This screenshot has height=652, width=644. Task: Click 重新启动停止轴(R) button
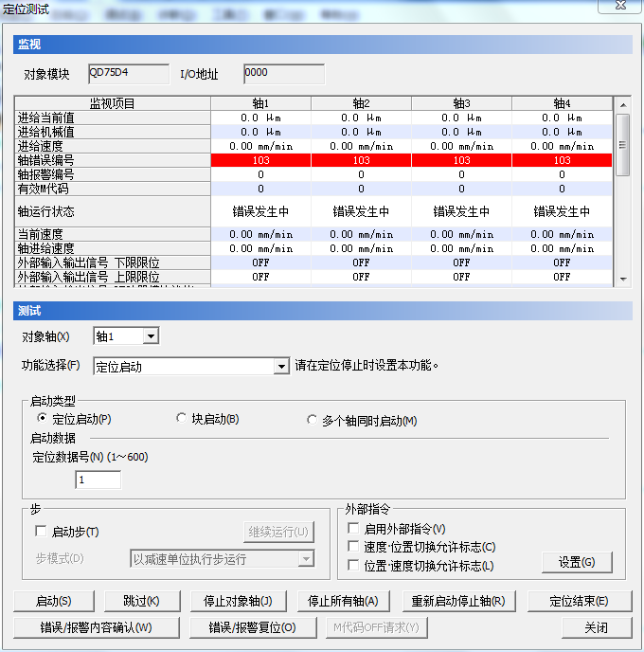point(458,602)
